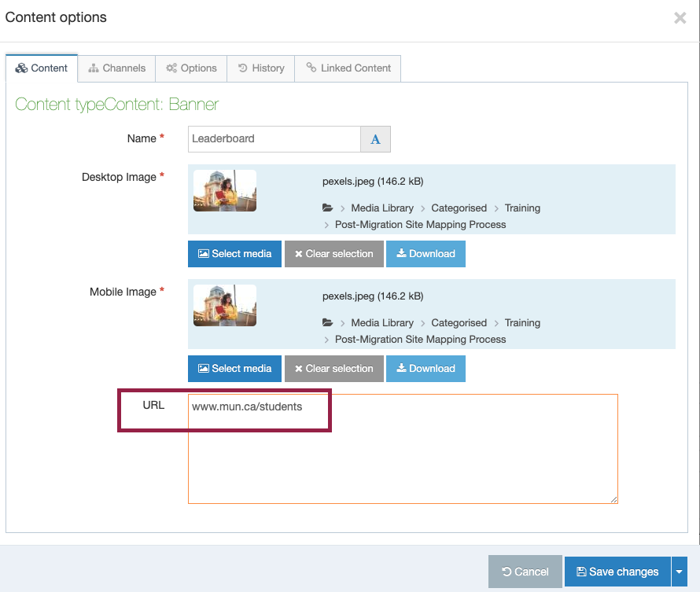
Task: Select media for Mobile Image
Action: [234, 369]
